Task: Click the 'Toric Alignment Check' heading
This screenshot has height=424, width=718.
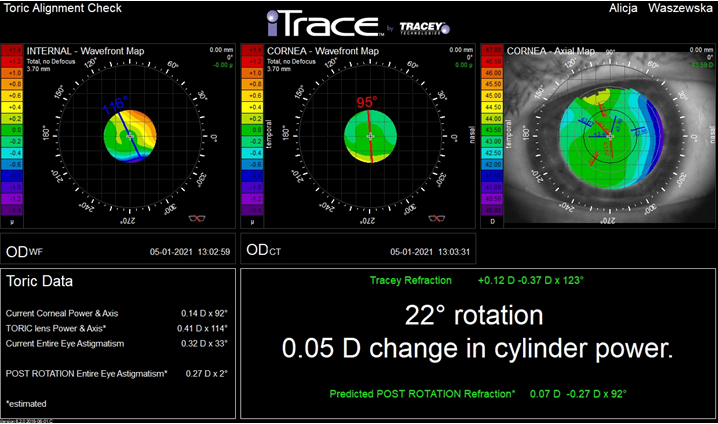Action: [x=63, y=8]
